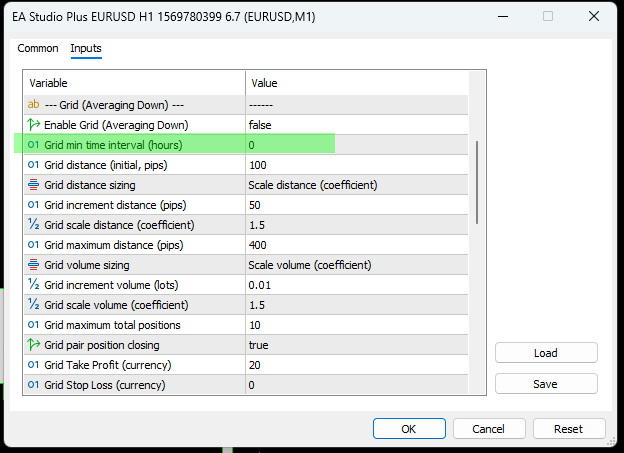
Task: Select 'Grid scale volume (coefficient)' label
Action: (x=117, y=305)
